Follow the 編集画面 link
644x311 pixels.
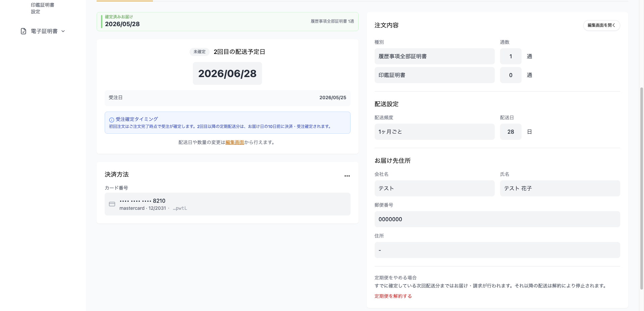235,142
